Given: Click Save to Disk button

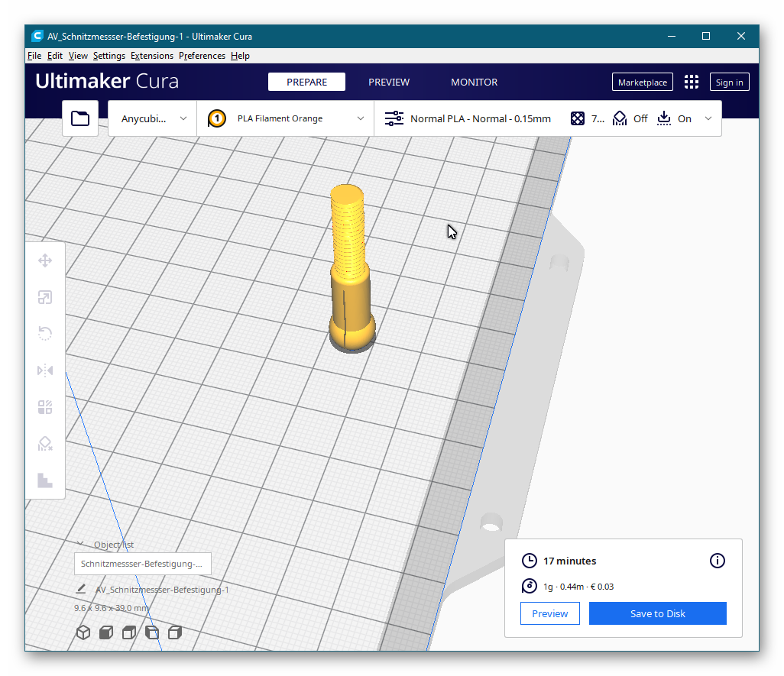Looking at the screenshot, I should pos(657,613).
